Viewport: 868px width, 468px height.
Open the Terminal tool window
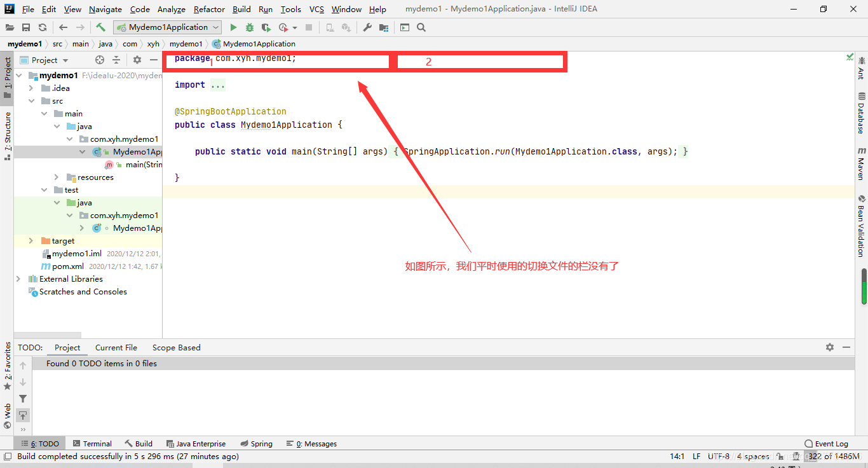click(92, 444)
